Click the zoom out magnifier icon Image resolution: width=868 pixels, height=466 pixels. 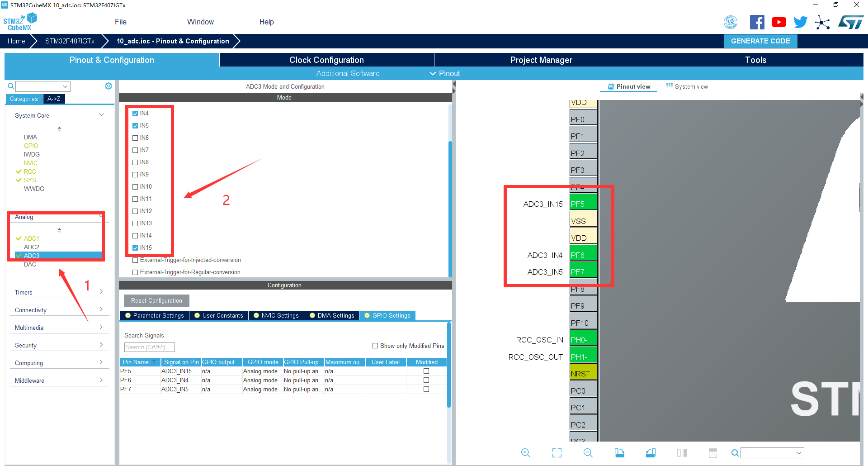588,453
